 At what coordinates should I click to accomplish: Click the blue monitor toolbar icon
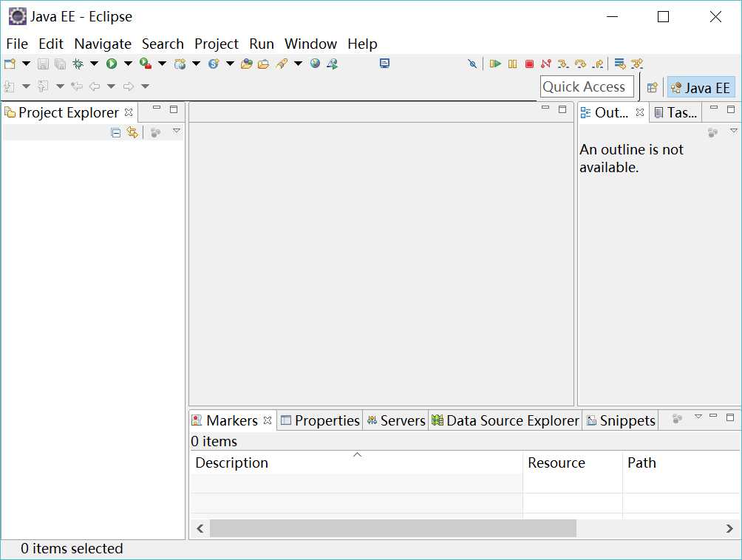click(x=385, y=64)
